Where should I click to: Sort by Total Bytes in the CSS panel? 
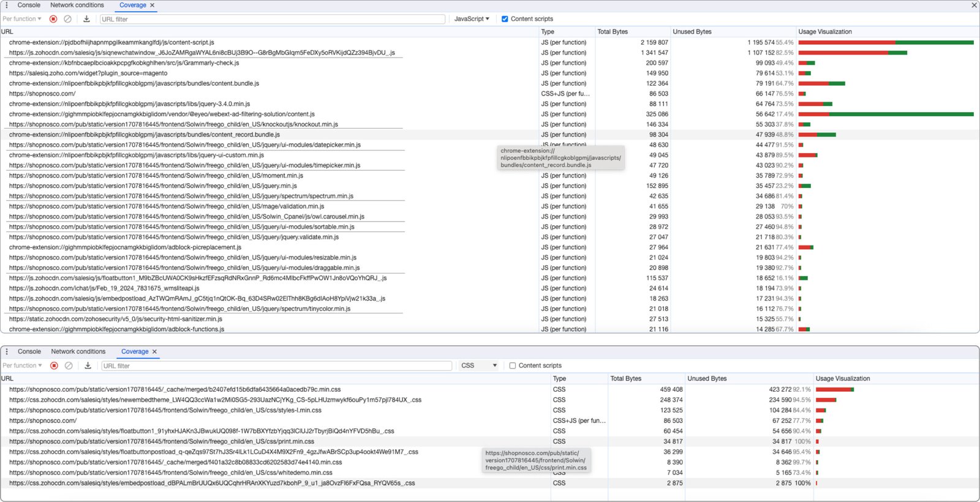click(x=646, y=378)
